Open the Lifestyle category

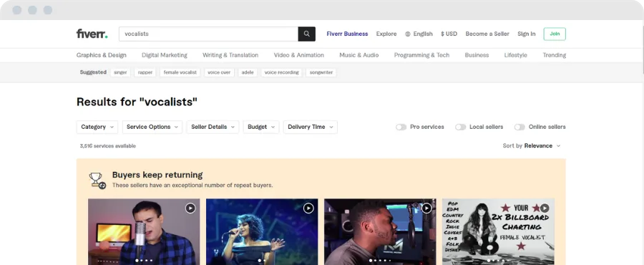pos(515,55)
